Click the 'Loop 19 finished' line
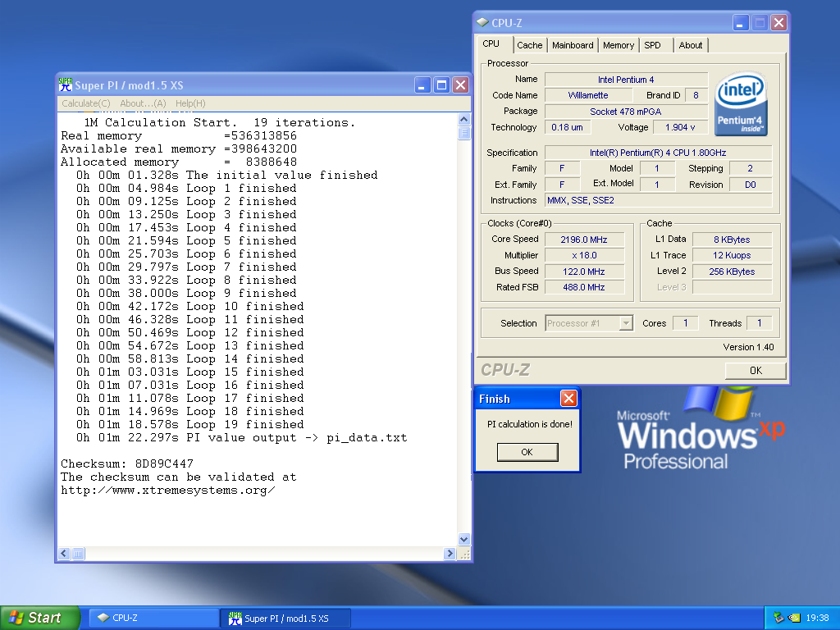This screenshot has width=840, height=630. click(190, 424)
